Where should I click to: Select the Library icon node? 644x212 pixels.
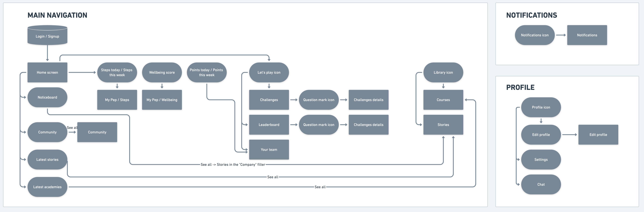point(443,72)
